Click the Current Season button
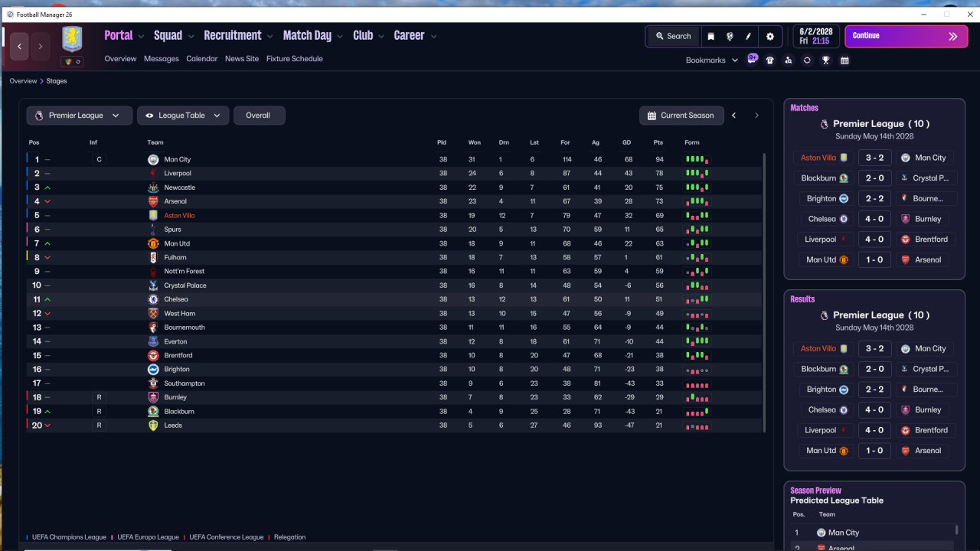This screenshot has width=980, height=551. pyautogui.click(x=681, y=116)
